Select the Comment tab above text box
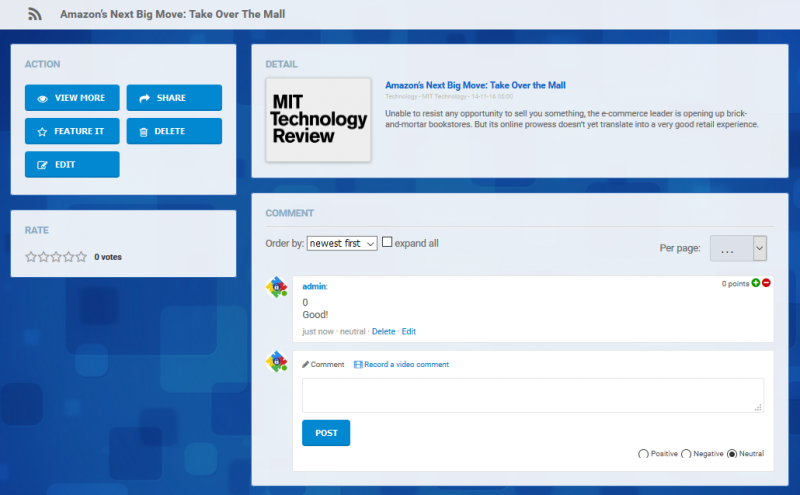The height and width of the screenshot is (495, 800). tap(323, 364)
